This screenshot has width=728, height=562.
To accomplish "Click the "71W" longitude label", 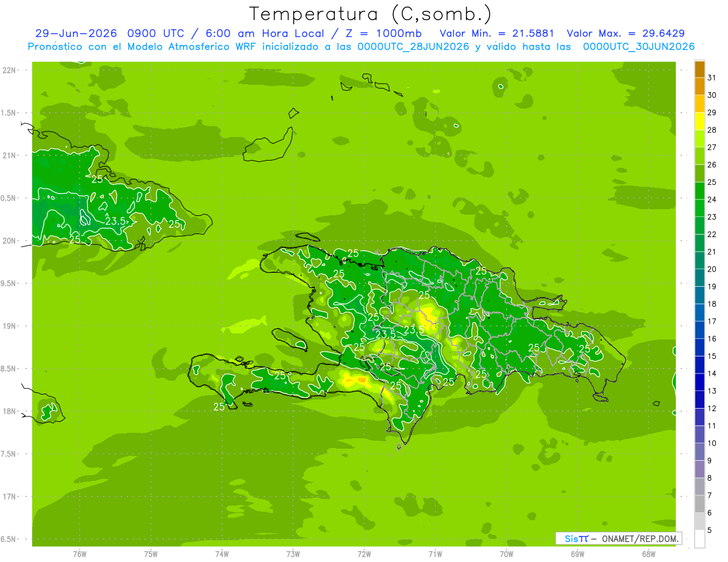I will (435, 555).
